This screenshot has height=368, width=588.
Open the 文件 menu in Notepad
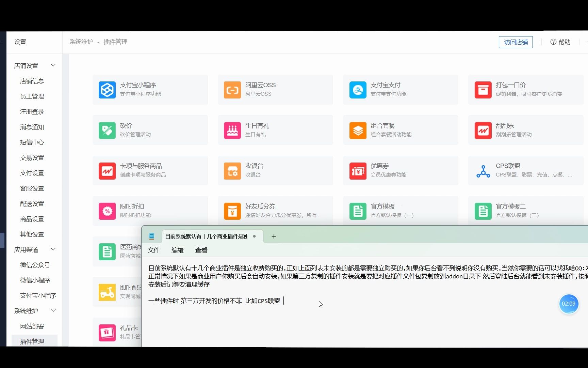point(154,250)
